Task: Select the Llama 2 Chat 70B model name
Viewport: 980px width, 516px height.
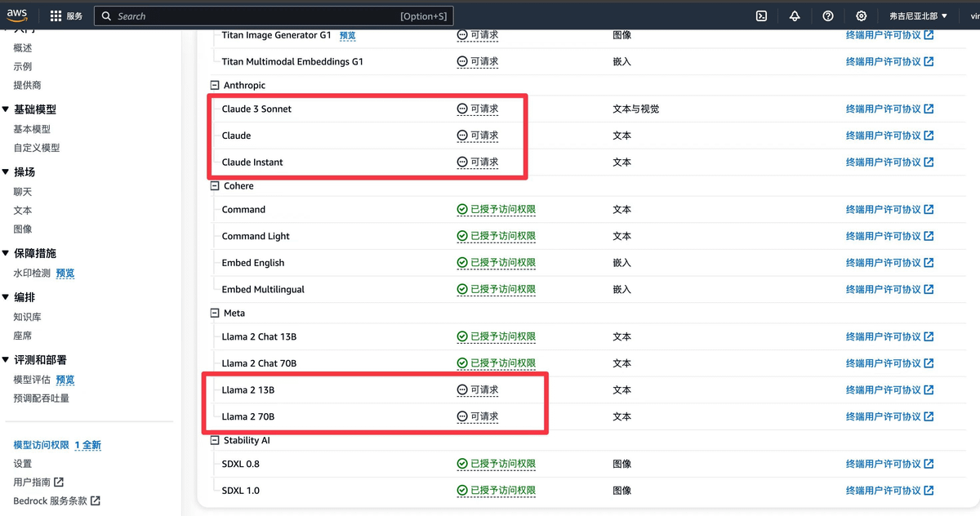Action: click(259, 363)
